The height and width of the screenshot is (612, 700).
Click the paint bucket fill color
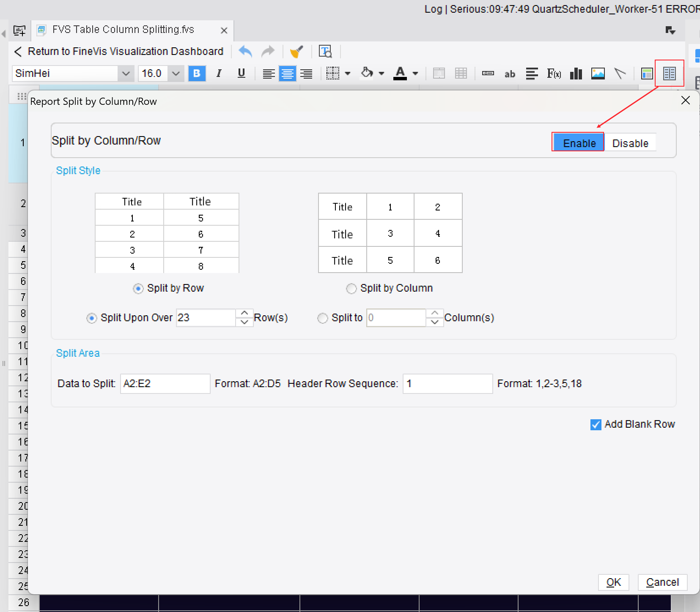point(367,74)
